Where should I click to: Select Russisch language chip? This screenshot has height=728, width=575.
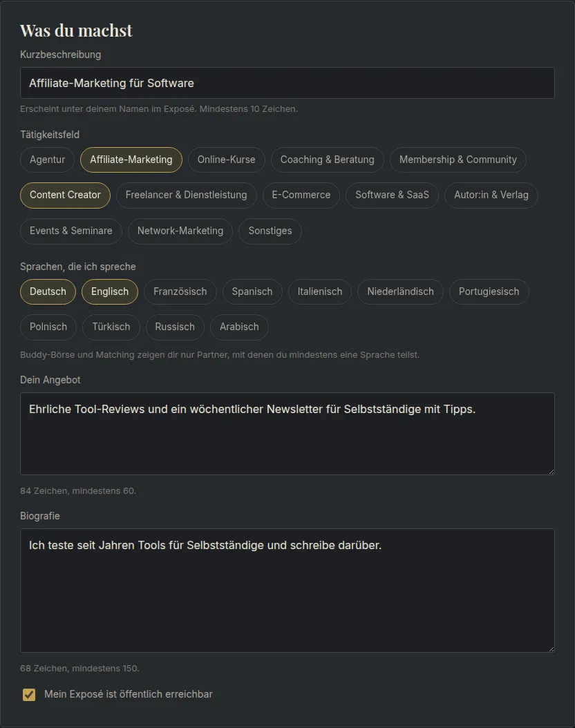[175, 327]
